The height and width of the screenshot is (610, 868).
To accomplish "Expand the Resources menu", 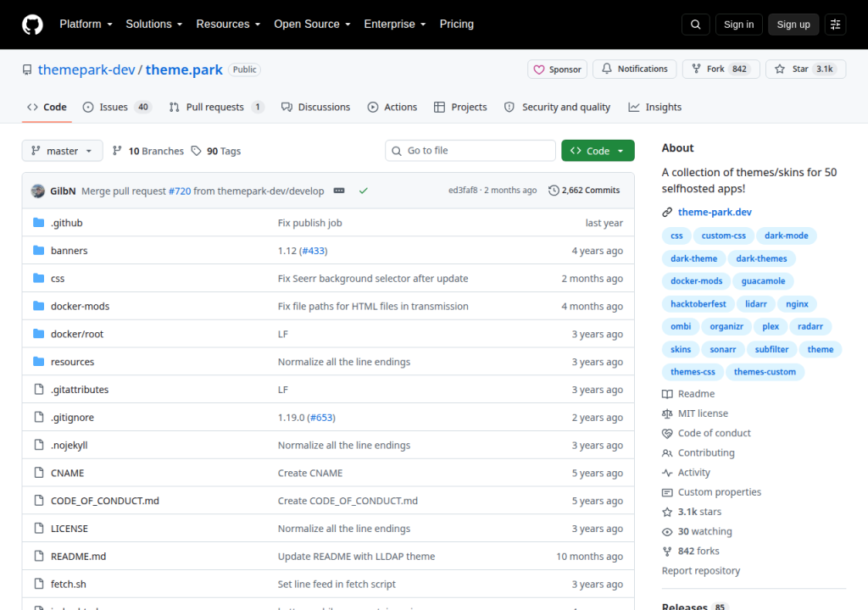I will point(228,24).
